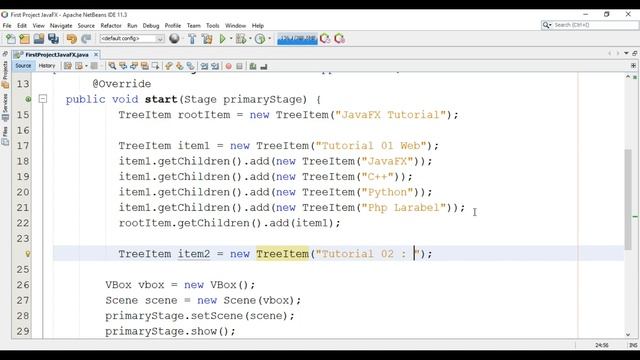Expand the Run button dropdown arrow
This screenshot has height=360, width=640.
click(231, 39)
